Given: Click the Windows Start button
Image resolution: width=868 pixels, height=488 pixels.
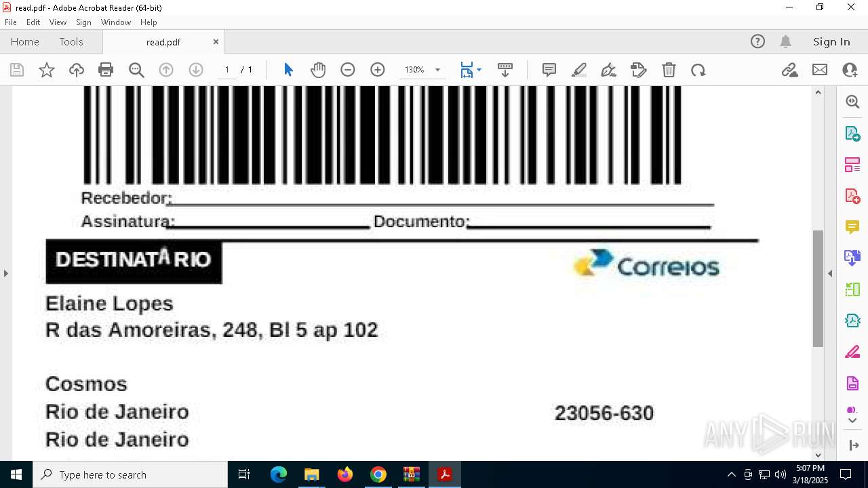Looking at the screenshot, I should (16, 474).
